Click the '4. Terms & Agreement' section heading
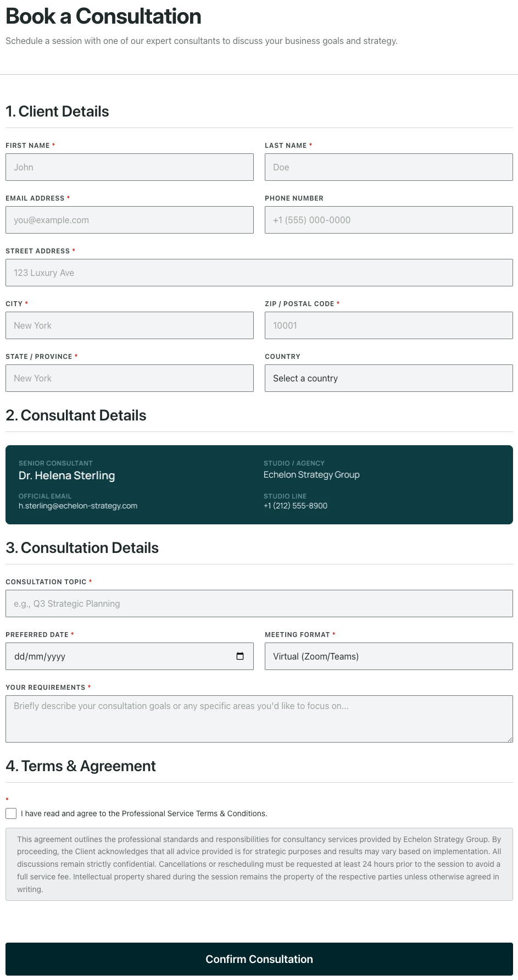 (81, 766)
